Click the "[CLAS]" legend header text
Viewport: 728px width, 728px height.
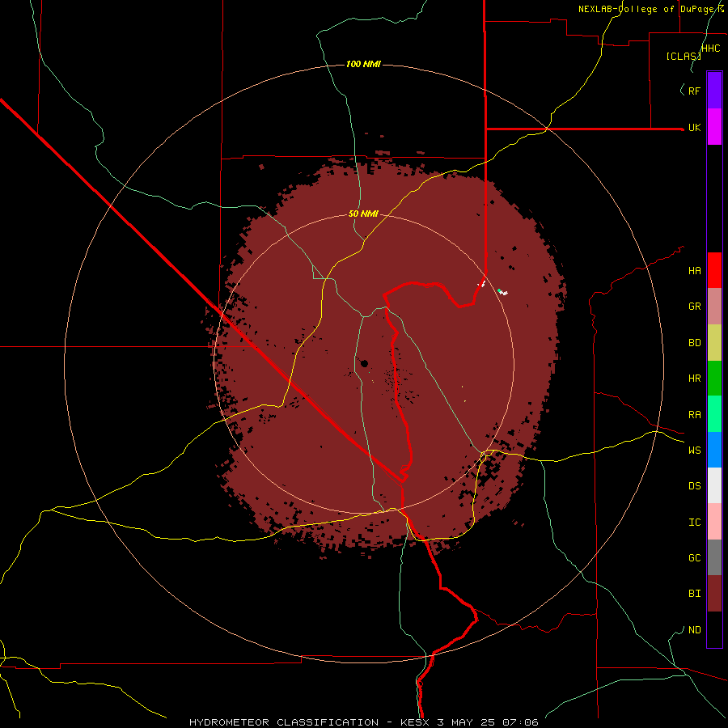coord(684,56)
